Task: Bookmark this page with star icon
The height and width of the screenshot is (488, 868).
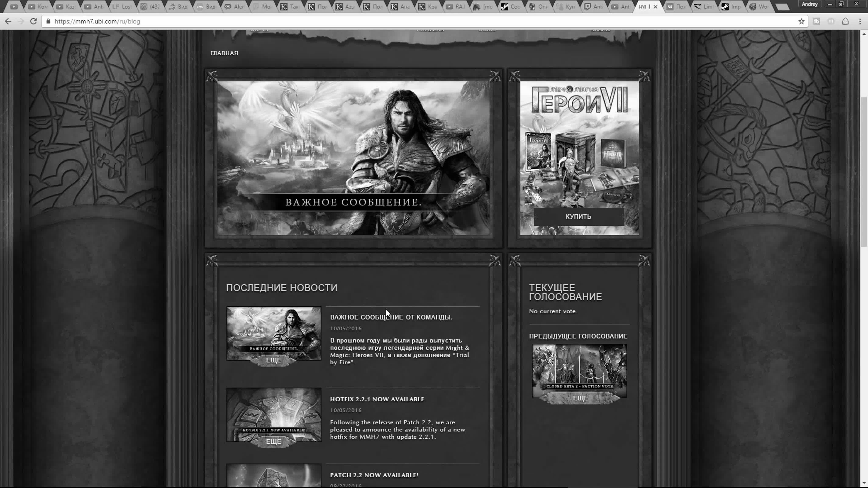Action: pos(801,21)
